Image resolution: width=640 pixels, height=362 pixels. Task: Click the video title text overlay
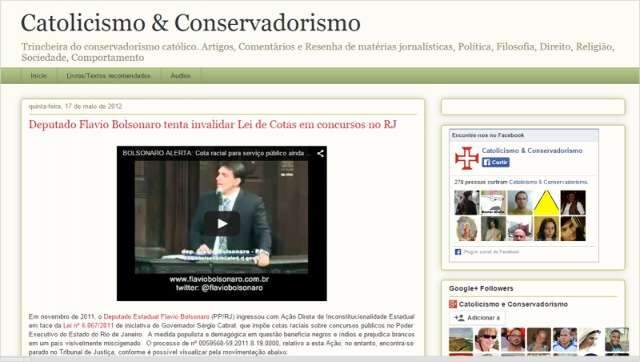click(x=213, y=153)
